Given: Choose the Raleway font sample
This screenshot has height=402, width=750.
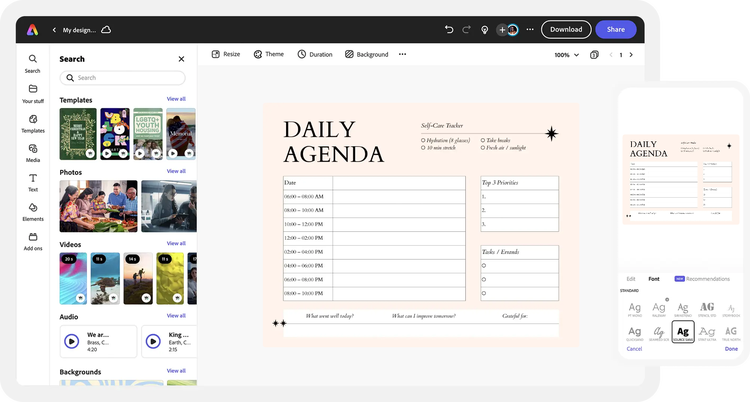Looking at the screenshot, I should (659, 309).
